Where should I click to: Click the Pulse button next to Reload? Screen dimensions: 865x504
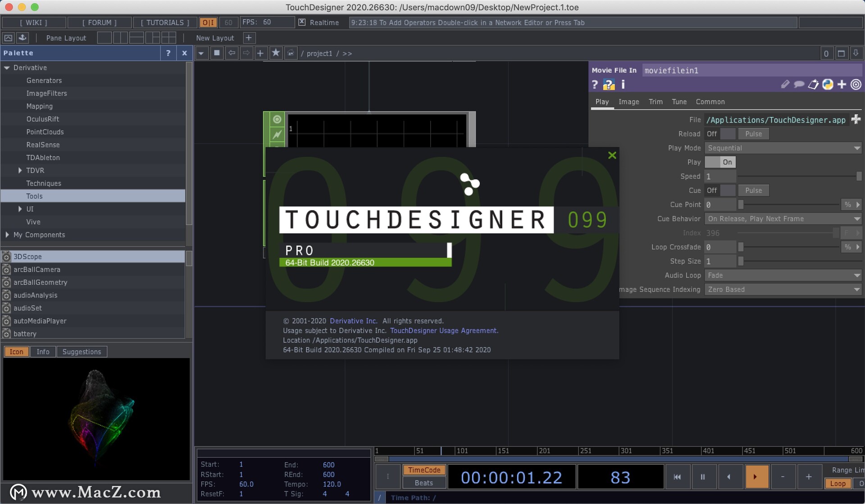click(x=753, y=133)
